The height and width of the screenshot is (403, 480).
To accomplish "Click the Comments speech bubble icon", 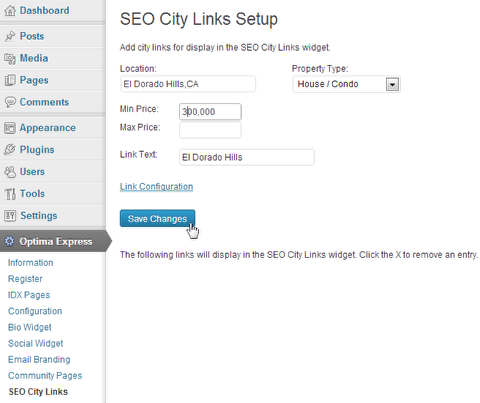I will tap(10, 102).
